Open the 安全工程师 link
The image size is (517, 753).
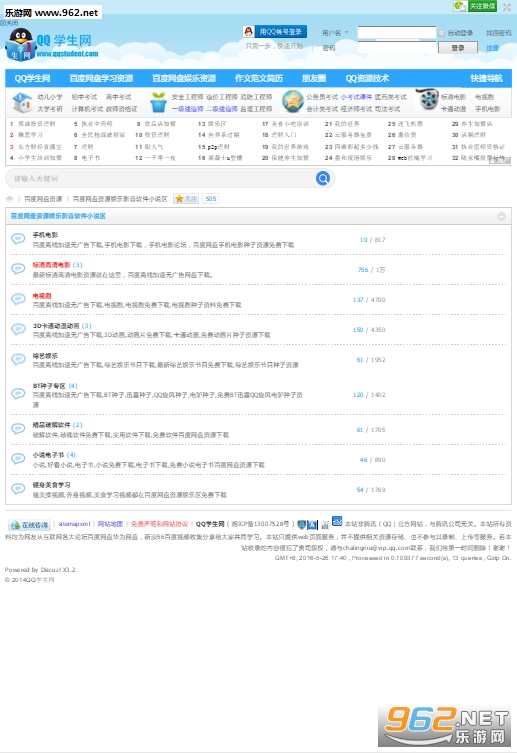[187, 97]
